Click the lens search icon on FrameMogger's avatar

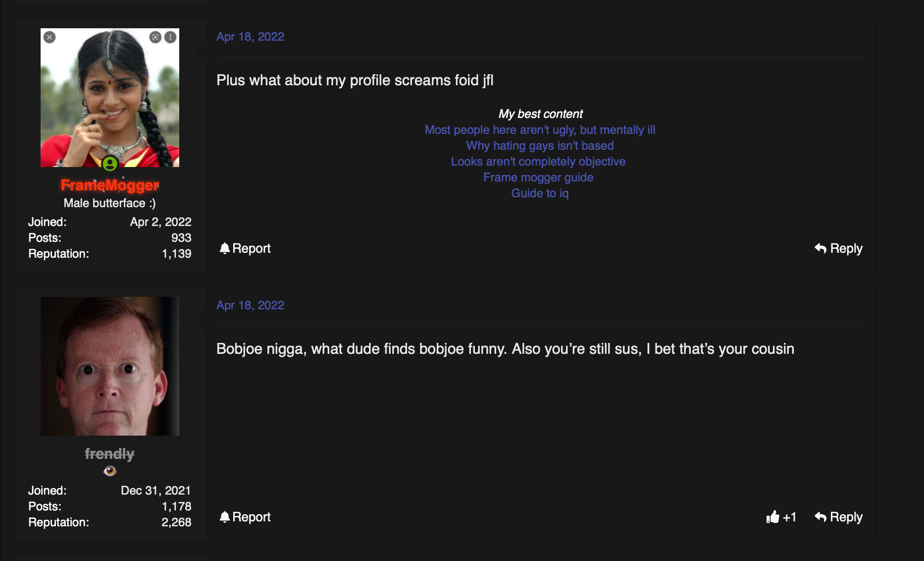(155, 37)
